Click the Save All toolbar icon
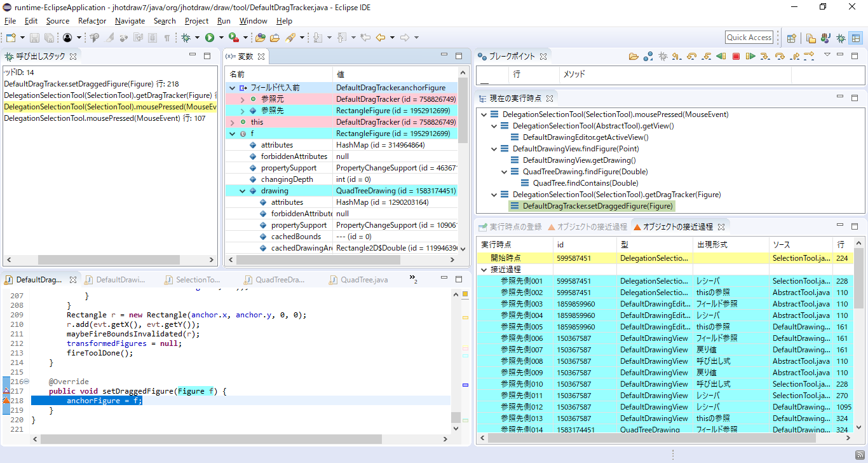This screenshot has width=868, height=463. point(49,38)
